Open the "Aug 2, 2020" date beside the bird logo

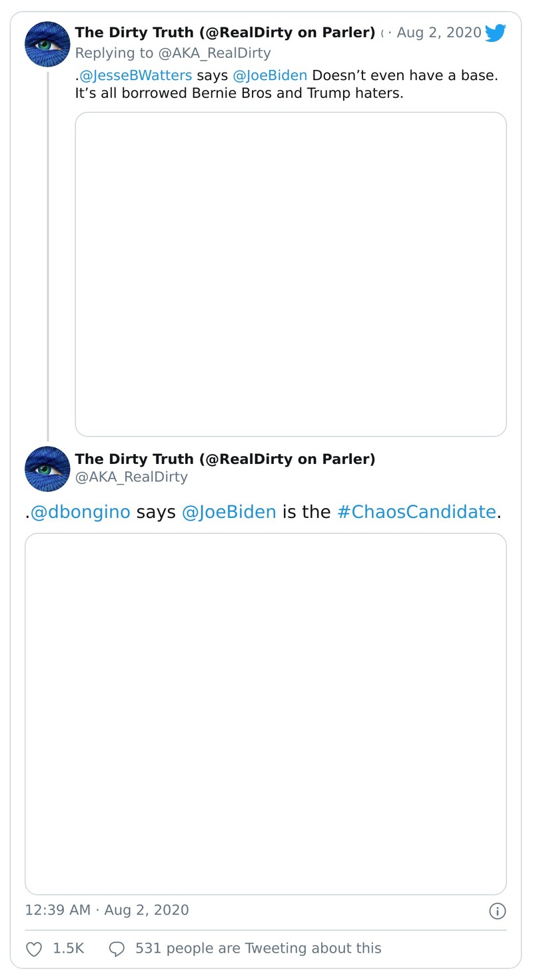coord(439,33)
